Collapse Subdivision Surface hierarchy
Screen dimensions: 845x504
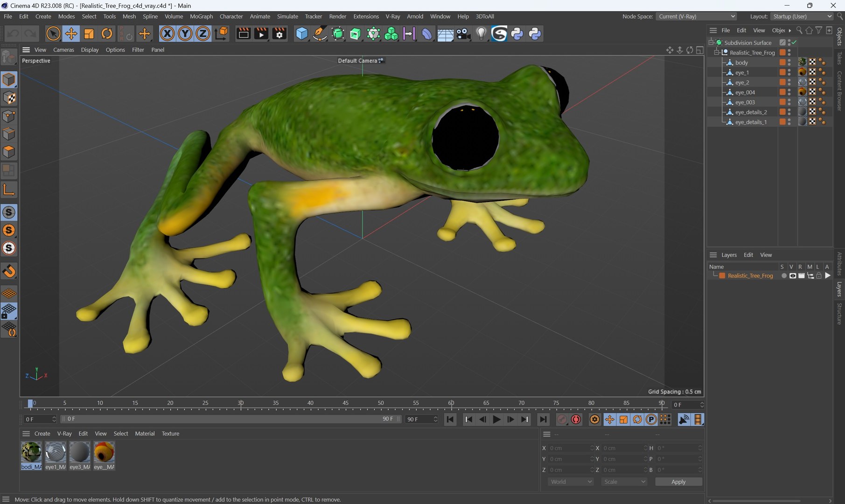click(x=711, y=42)
